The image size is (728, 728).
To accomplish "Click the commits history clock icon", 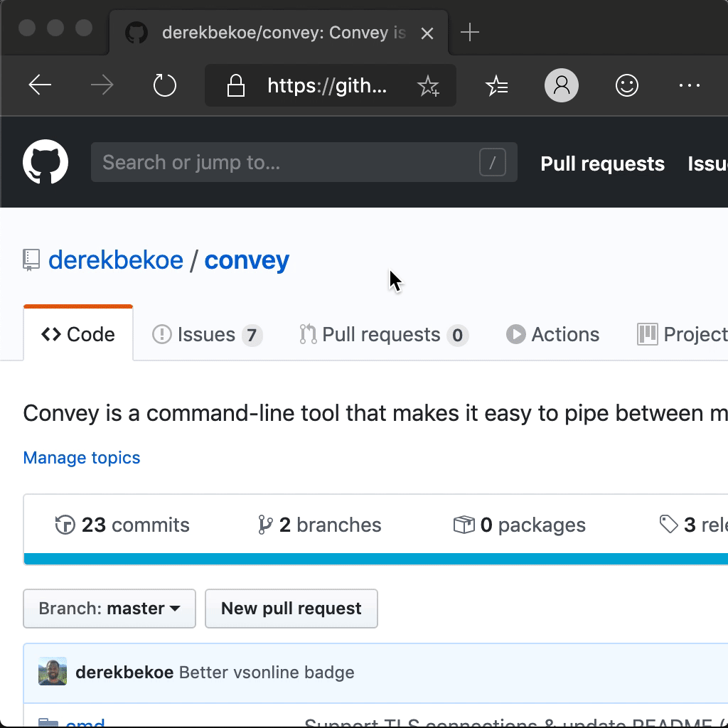I will (65, 525).
